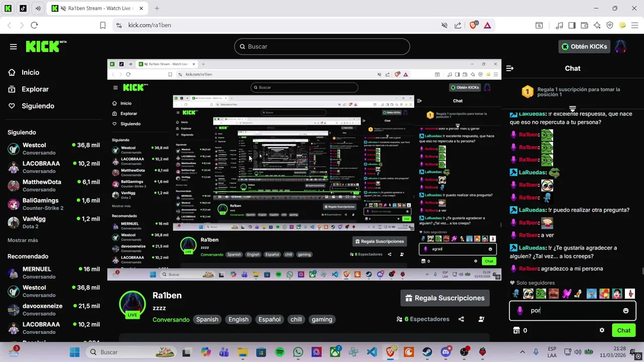644x362 pixels.
Task: Open the Kick hamburger menu
Action: 14,47
